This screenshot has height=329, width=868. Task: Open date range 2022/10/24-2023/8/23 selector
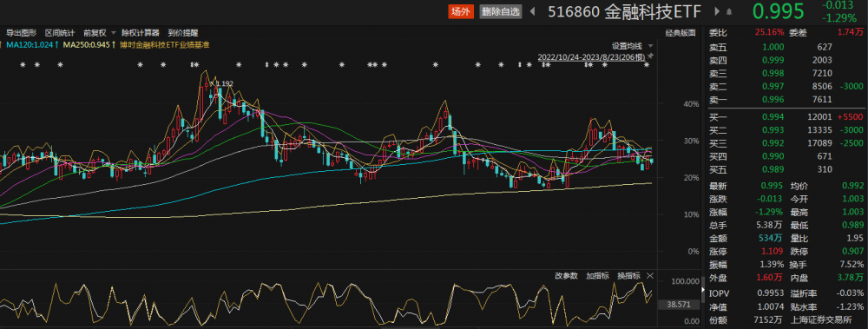click(x=591, y=56)
